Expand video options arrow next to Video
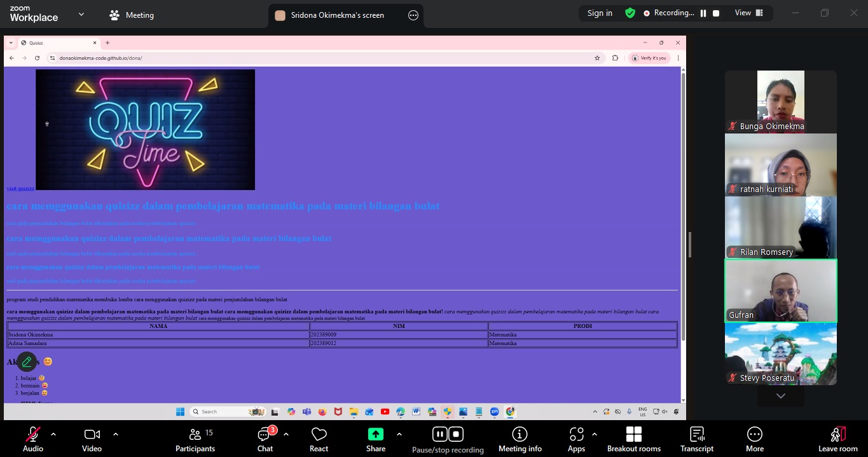The image size is (868, 457). pyautogui.click(x=116, y=434)
